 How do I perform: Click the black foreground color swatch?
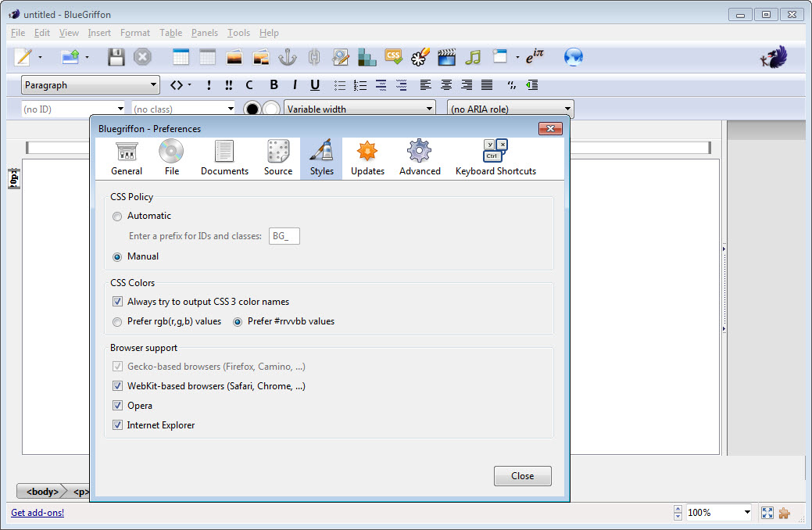point(252,109)
